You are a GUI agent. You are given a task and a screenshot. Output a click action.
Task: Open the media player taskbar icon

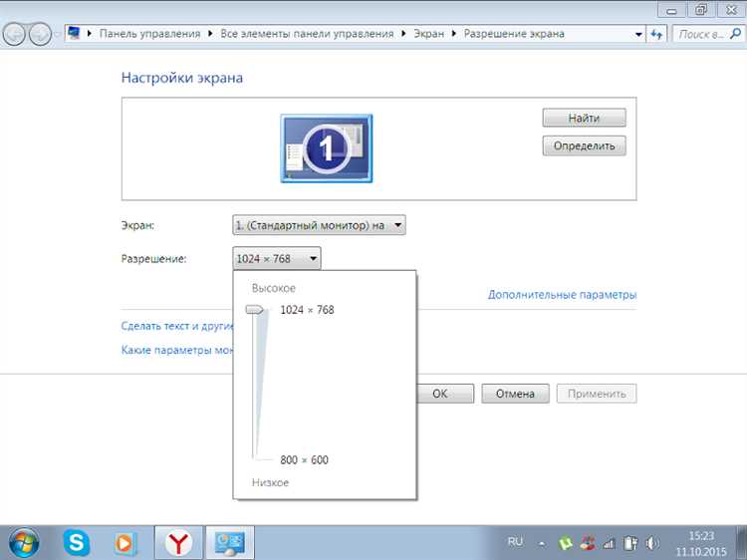(125, 543)
